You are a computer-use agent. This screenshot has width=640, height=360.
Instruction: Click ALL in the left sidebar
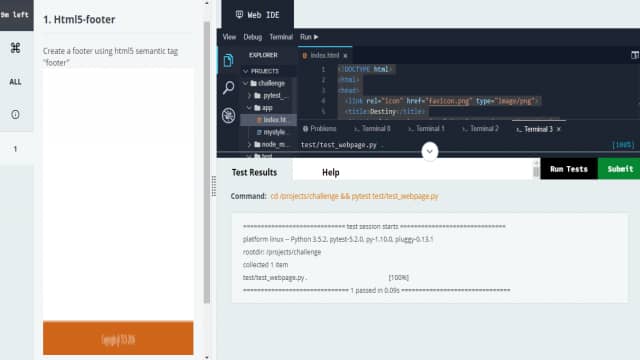click(x=16, y=82)
